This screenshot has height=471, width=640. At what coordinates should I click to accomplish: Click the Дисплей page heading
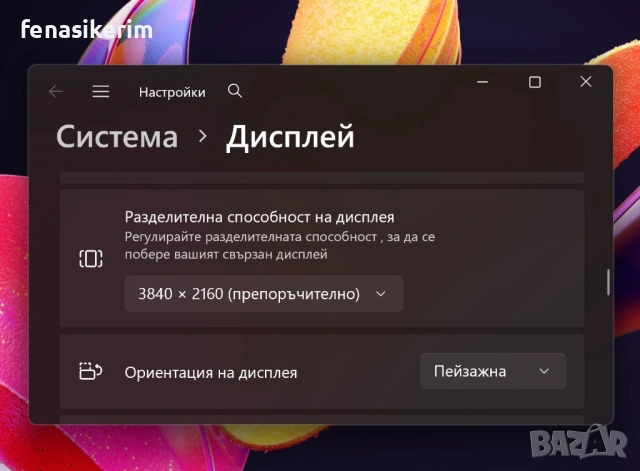pos(290,137)
